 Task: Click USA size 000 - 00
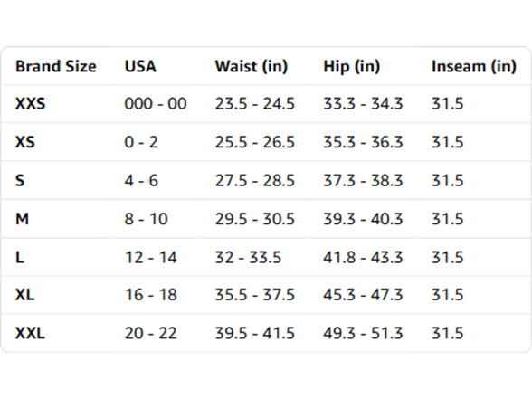click(x=156, y=103)
